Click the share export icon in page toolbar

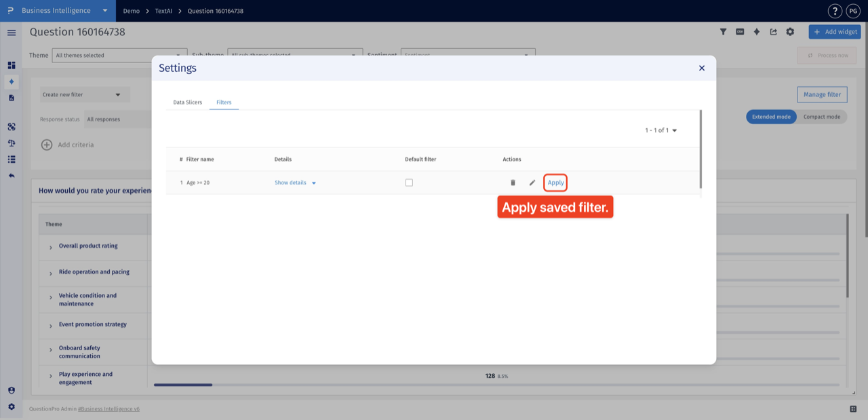pyautogui.click(x=774, y=32)
